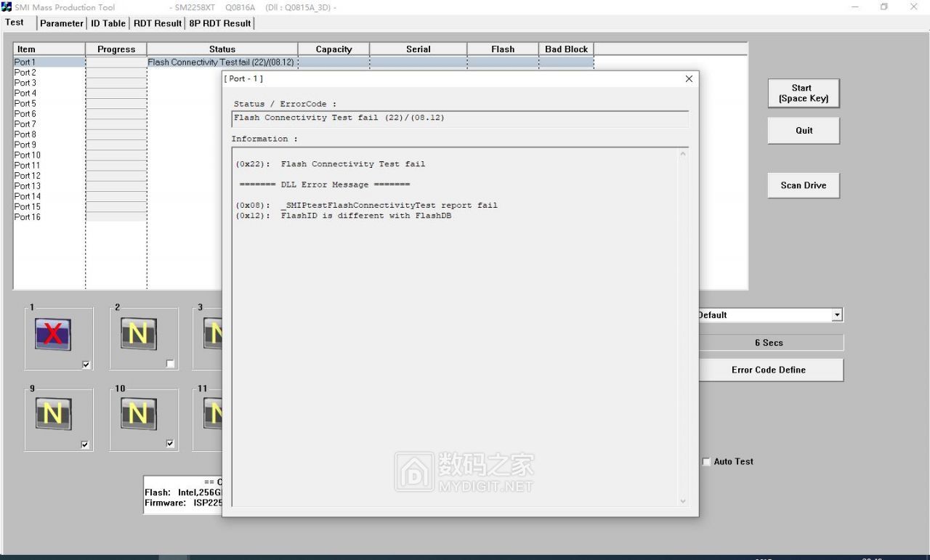Uncheck the port 1 enable checkbox
Viewport: 930px width, 560px height.
point(86,365)
